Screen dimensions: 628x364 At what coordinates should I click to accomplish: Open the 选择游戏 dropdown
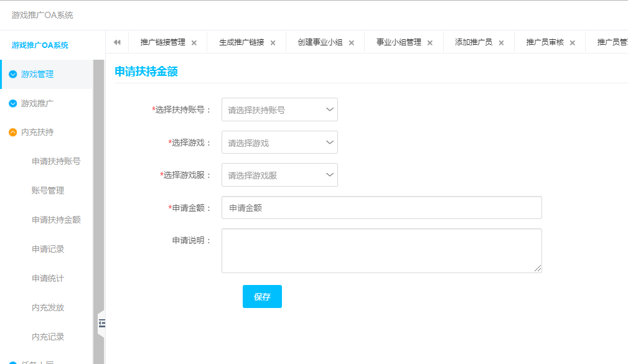coord(279,142)
